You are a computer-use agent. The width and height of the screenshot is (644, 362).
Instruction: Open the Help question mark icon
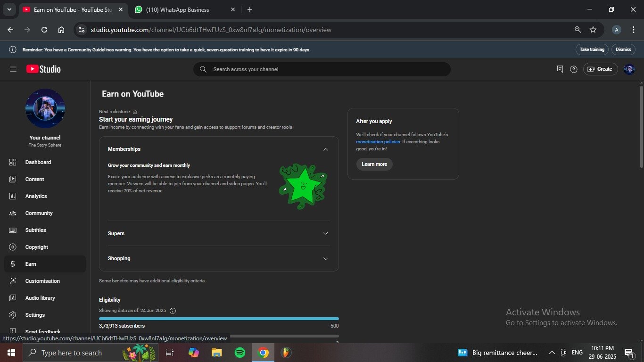(574, 69)
